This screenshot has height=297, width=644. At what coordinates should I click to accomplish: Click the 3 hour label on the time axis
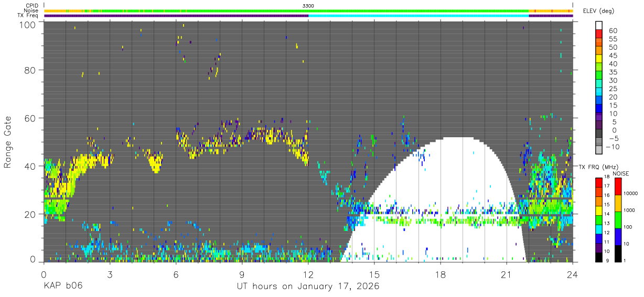point(110,274)
